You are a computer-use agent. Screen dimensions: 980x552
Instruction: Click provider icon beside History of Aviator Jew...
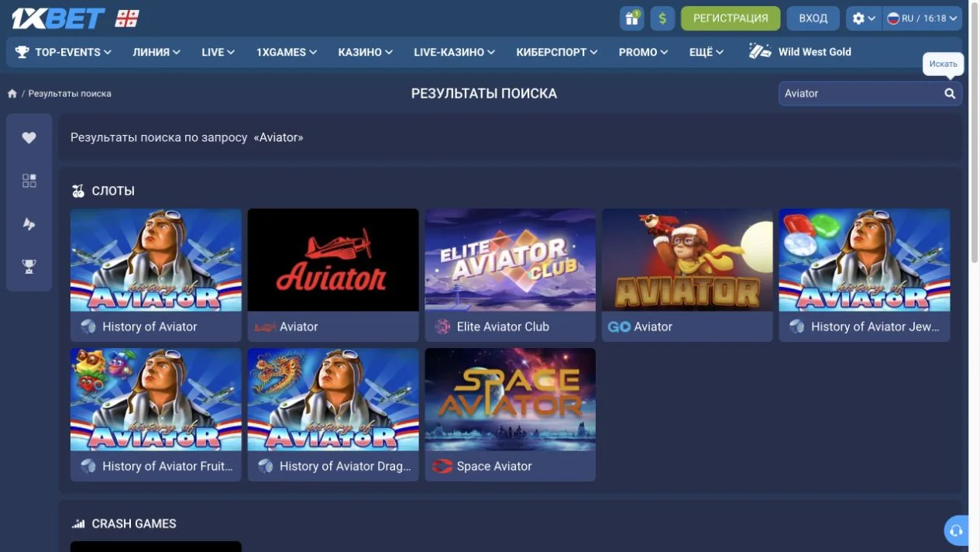[796, 326]
